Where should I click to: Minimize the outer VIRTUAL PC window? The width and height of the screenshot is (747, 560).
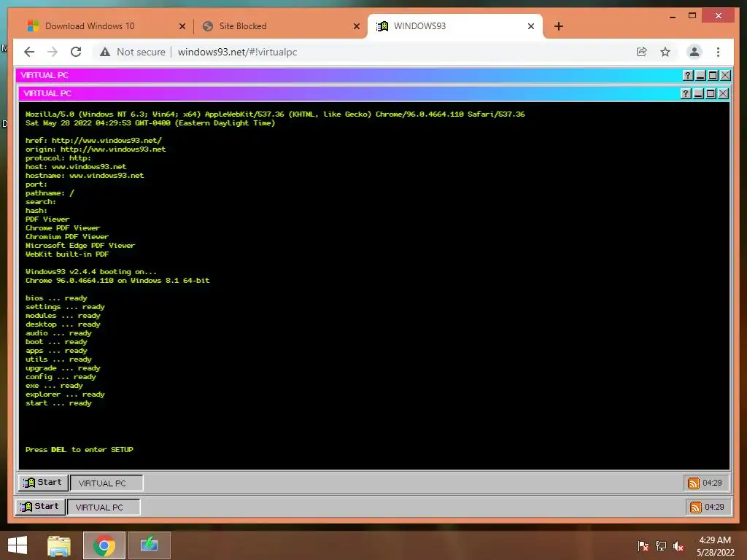[700, 75]
